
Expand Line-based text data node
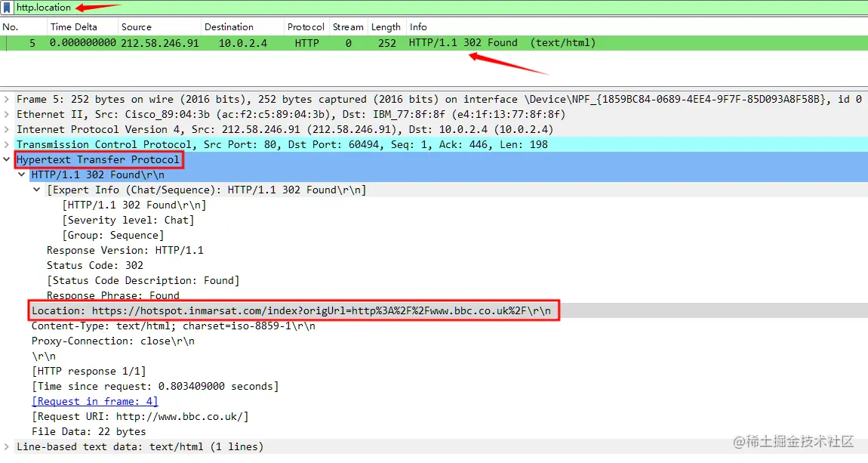pos(7,446)
